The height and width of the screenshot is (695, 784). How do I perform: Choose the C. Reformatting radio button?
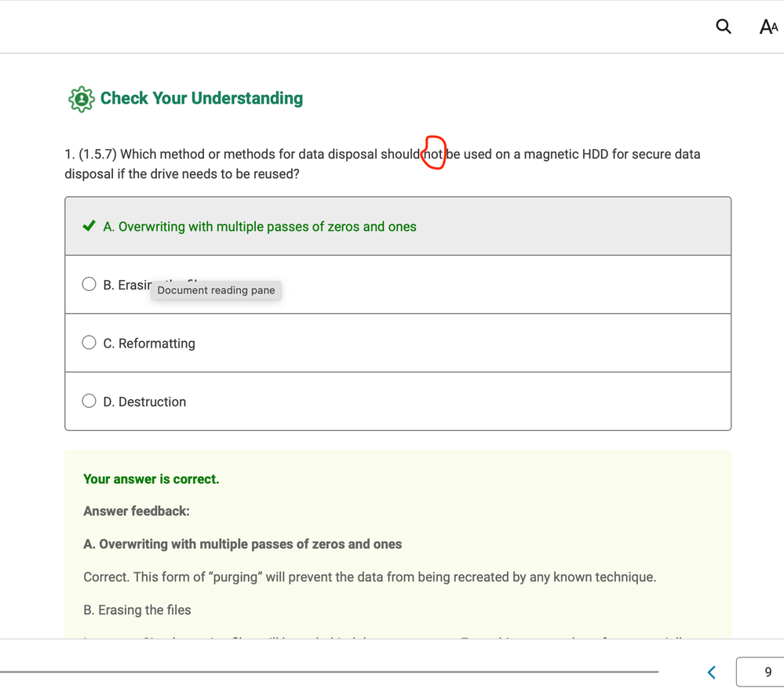pyautogui.click(x=89, y=343)
